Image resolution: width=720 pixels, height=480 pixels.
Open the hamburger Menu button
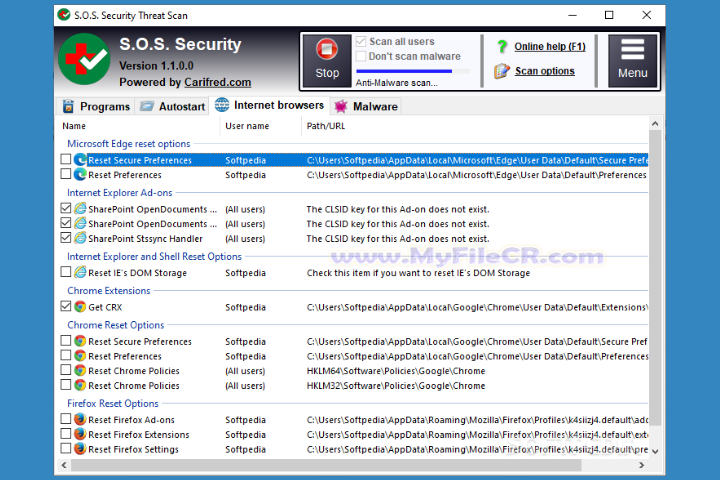tap(632, 61)
